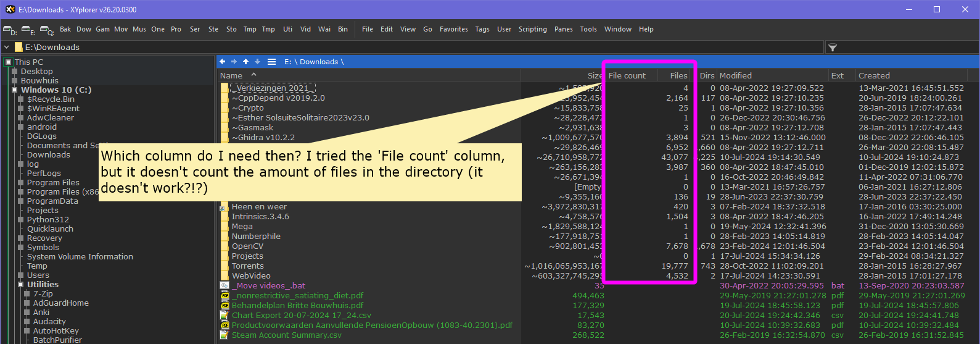Click the filter funnel icon
Viewport: 980px width, 344px height.
(x=833, y=48)
